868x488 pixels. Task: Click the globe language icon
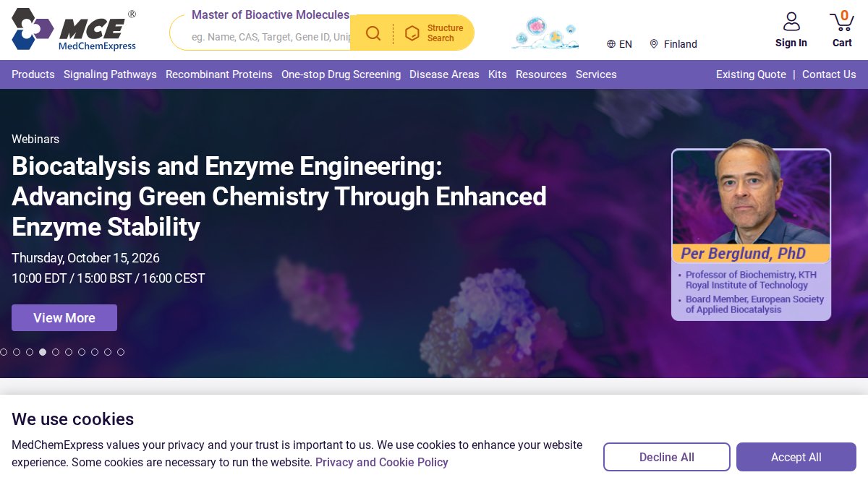[611, 44]
